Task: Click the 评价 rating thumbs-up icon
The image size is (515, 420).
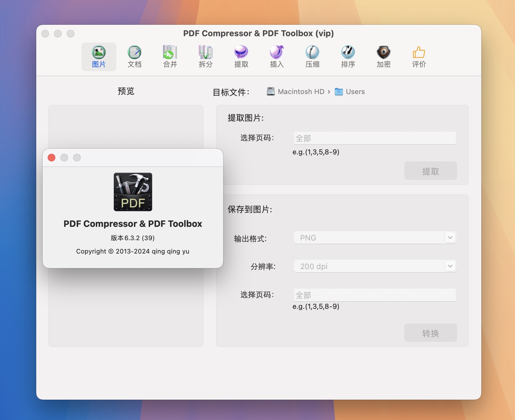Action: (418, 57)
